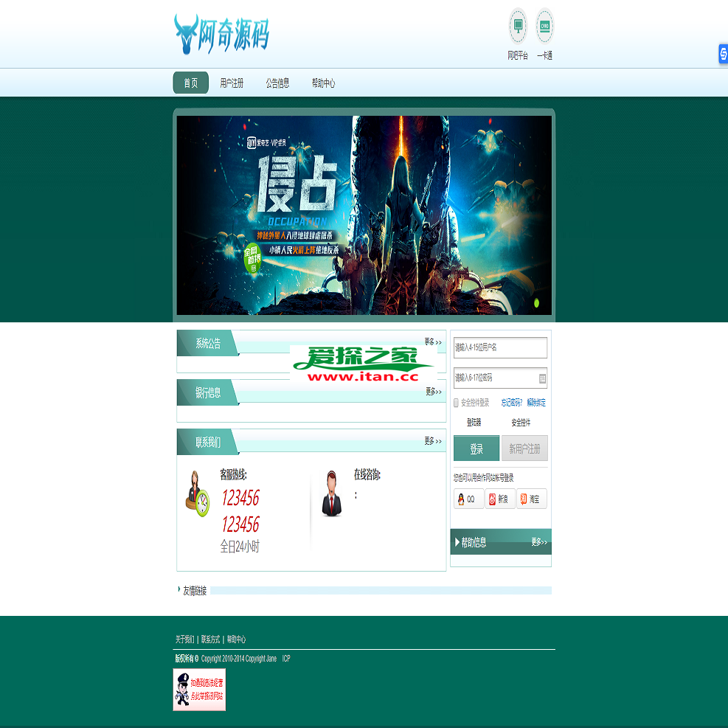The width and height of the screenshot is (728, 728).
Task: Click the 网吧平台 monitor icon
Action: [518, 24]
